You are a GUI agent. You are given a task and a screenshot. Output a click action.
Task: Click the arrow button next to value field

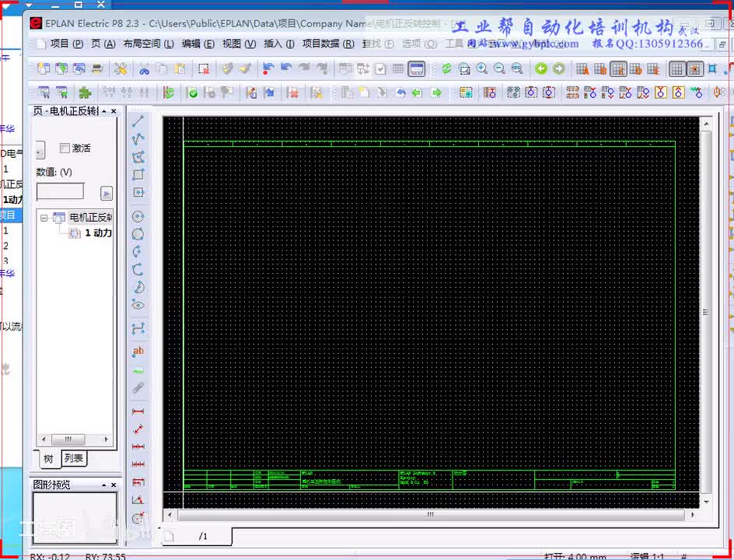point(107,193)
